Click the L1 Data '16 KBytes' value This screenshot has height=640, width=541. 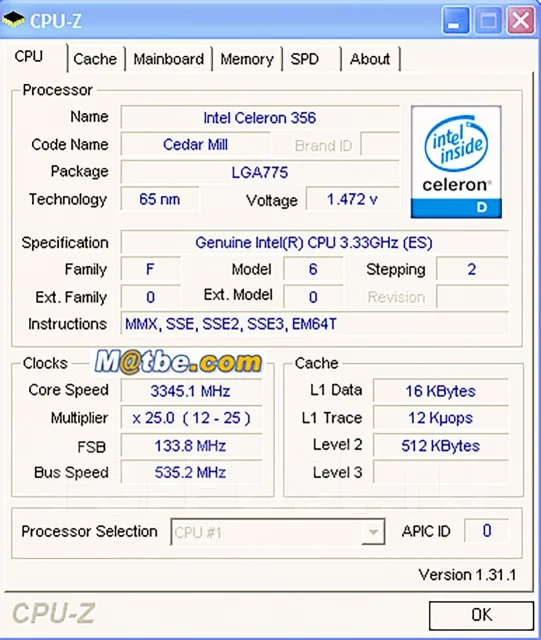click(441, 391)
